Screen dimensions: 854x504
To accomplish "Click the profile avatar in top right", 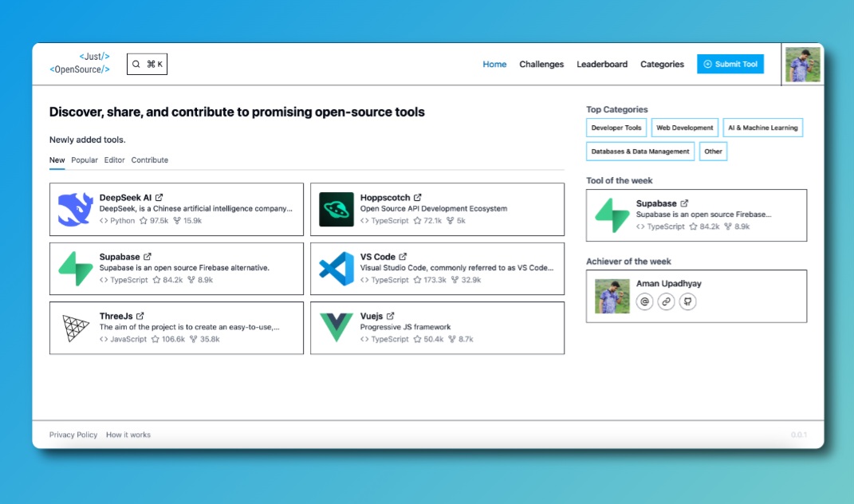I will [x=802, y=64].
